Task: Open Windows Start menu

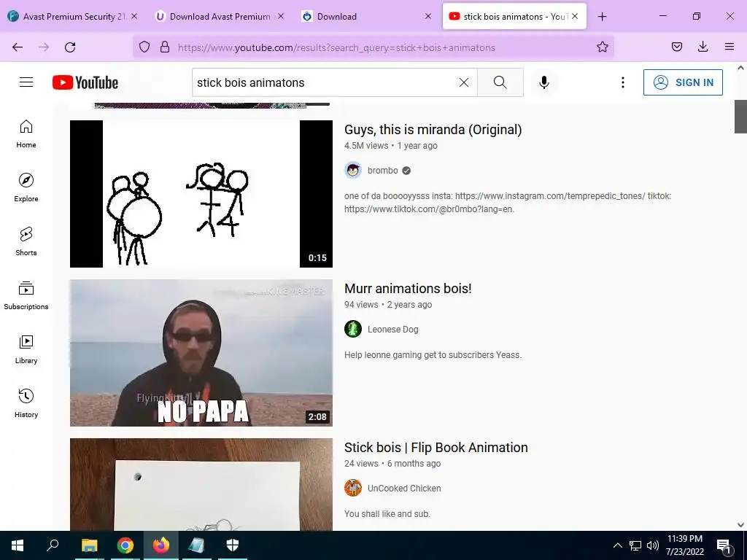Action: (x=18, y=545)
